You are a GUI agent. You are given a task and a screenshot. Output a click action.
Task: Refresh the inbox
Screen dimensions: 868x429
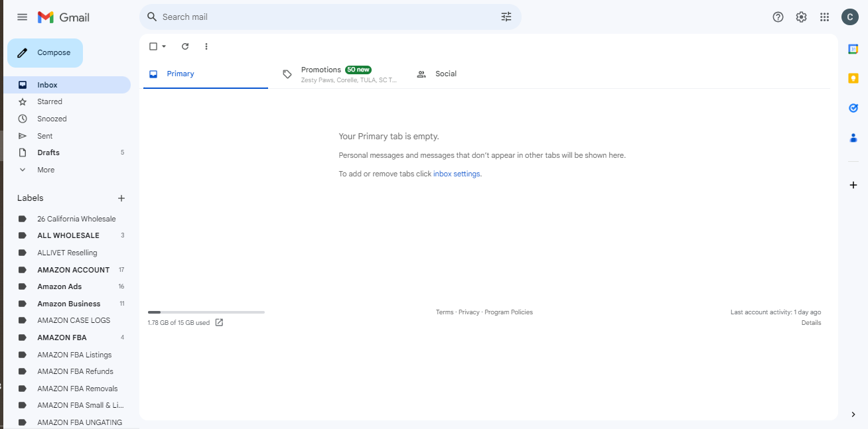point(185,46)
